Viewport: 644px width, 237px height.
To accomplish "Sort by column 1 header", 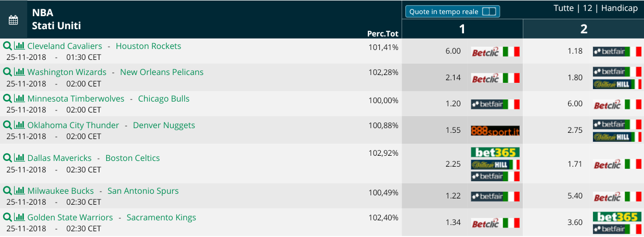I will pos(462,29).
